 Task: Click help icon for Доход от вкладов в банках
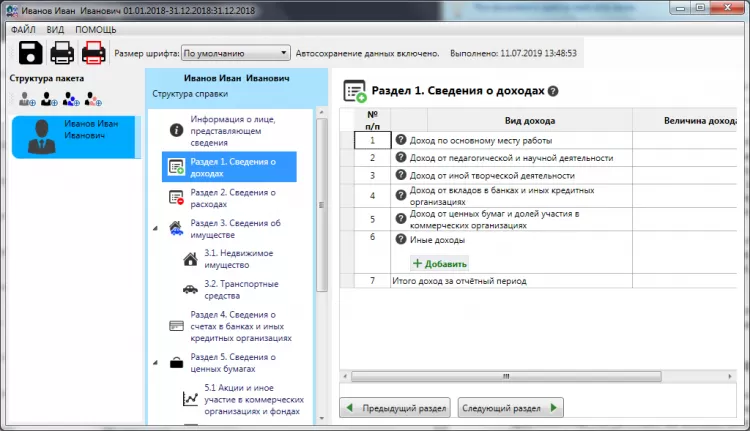[401, 195]
